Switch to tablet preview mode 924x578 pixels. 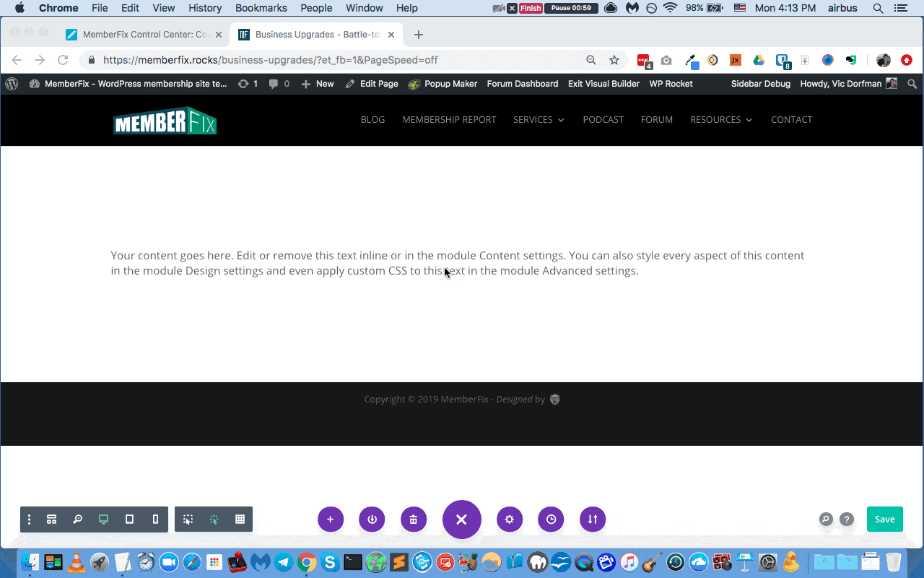tap(129, 519)
